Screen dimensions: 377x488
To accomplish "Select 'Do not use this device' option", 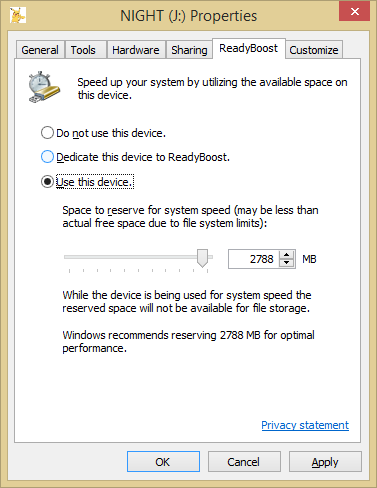I will pyautogui.click(x=47, y=133).
